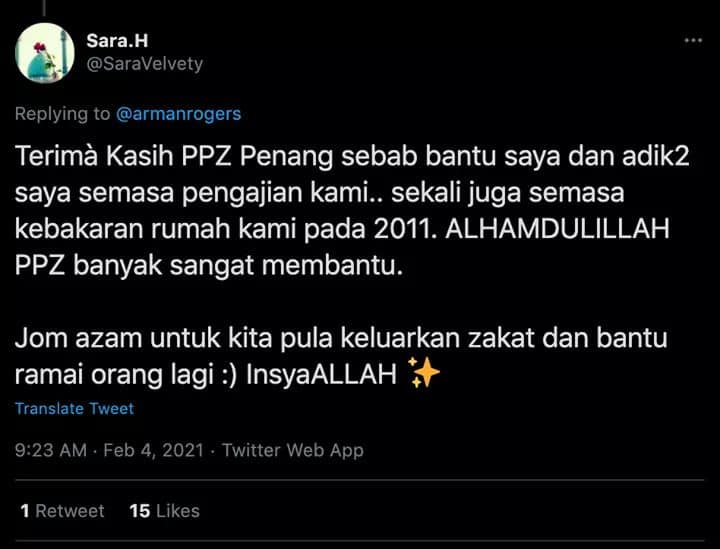Click Sara.H's round profile avatar
This screenshot has width=720, height=549.
[45, 53]
